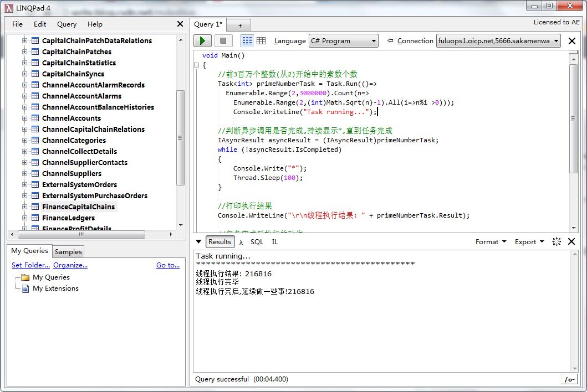
Task: Close the query editor with the X icon
Action: [571, 41]
